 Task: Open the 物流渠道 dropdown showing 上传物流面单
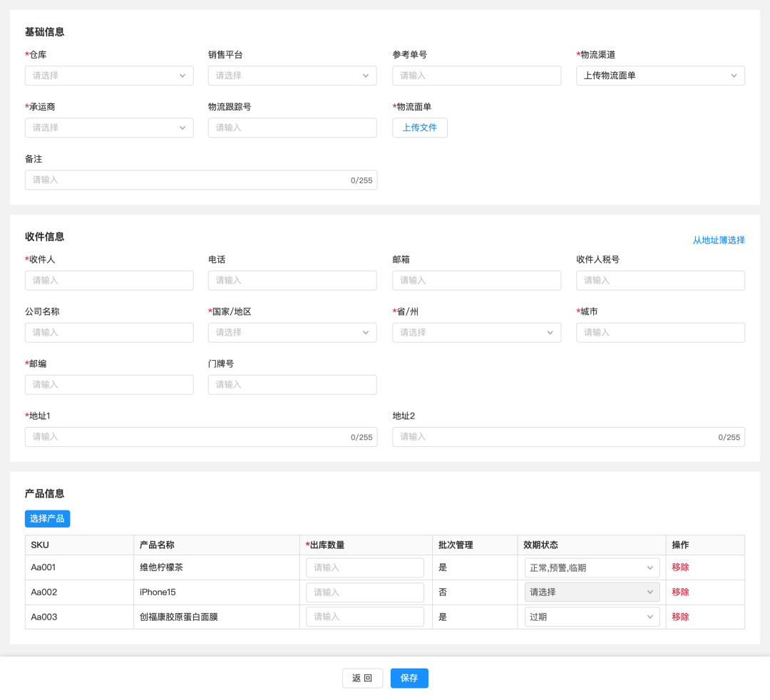[660, 76]
